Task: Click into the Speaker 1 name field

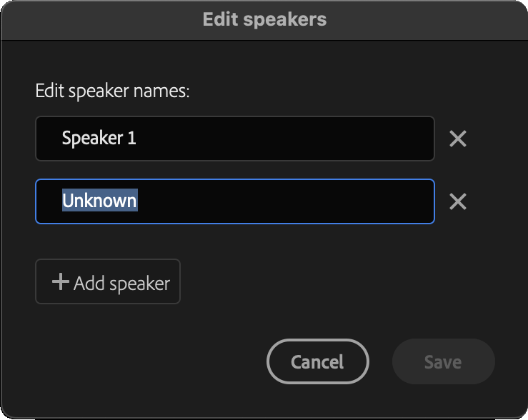Action: click(235, 139)
